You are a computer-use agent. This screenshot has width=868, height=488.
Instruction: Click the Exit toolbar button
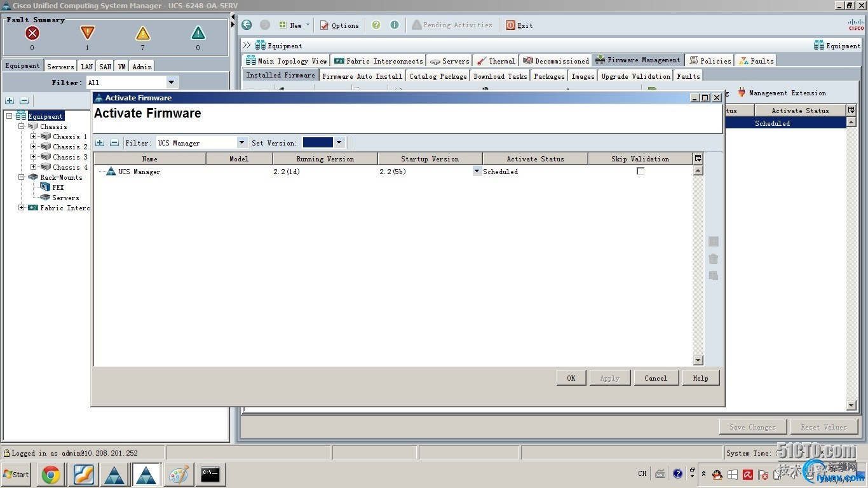coord(519,25)
